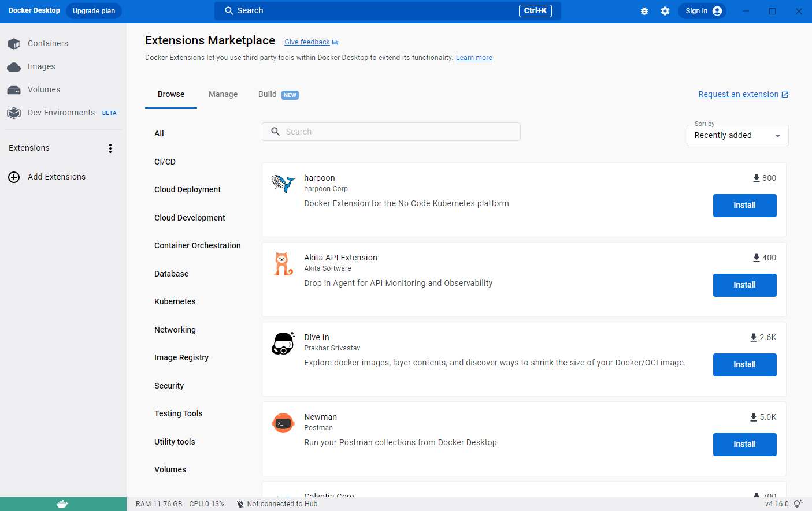Expand the Sort by Recently added dropdown
The image size is (812, 511).
(x=737, y=136)
